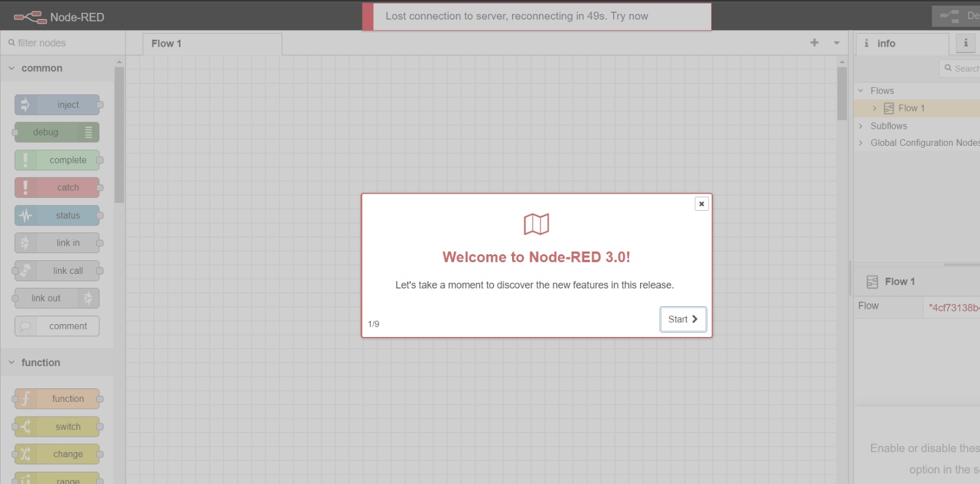Select the switch node in palette
The height and width of the screenshot is (484, 980).
pyautogui.click(x=57, y=426)
